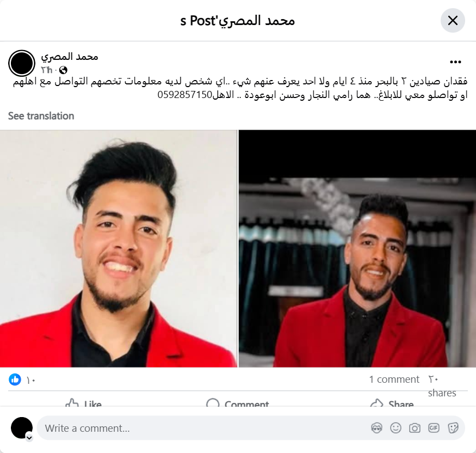Viewport: 476px width, 453px height.
Task: Attach a photo with camera icon
Action: 415,428
